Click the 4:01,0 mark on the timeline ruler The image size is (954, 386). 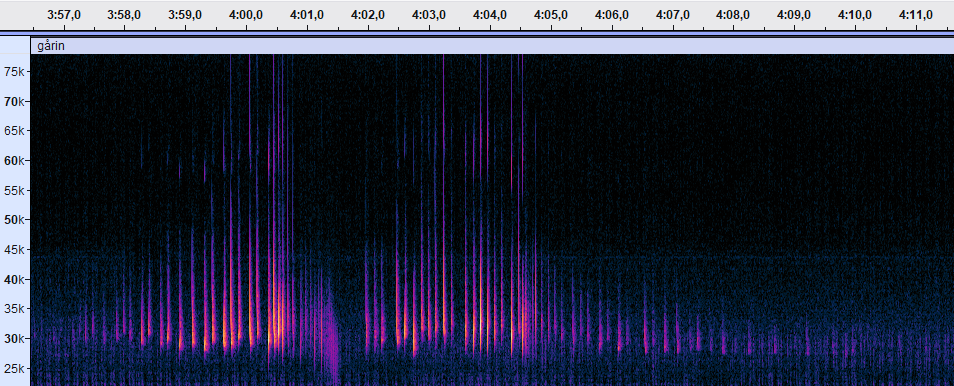pyautogui.click(x=307, y=15)
